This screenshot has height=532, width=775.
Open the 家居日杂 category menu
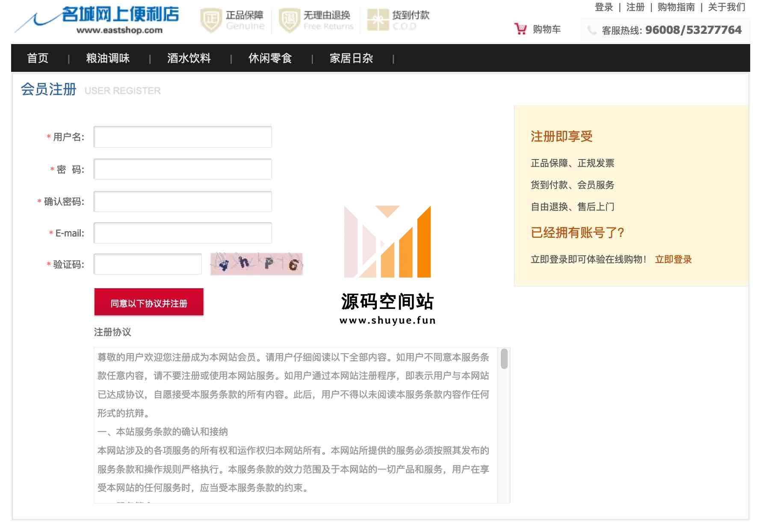click(352, 58)
